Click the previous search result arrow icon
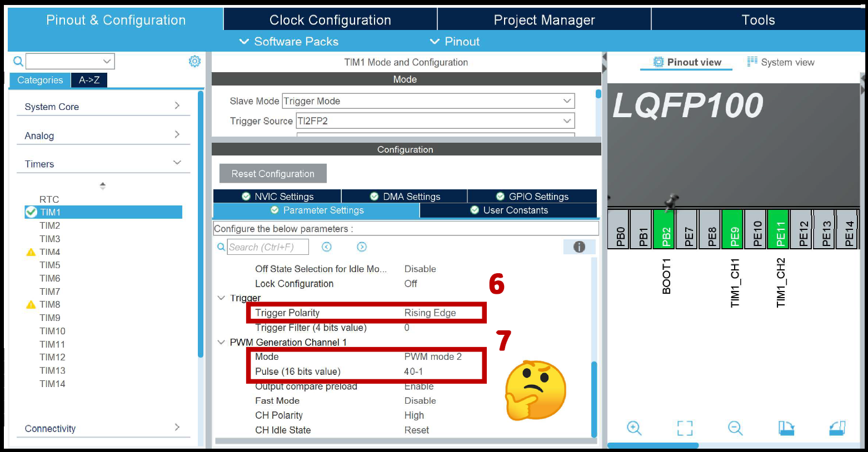868x452 pixels. click(x=327, y=247)
